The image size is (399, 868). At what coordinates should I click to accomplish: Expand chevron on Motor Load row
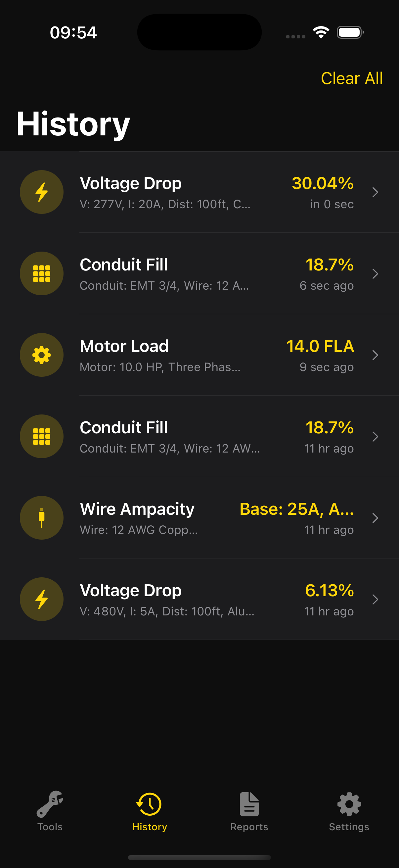point(375,355)
